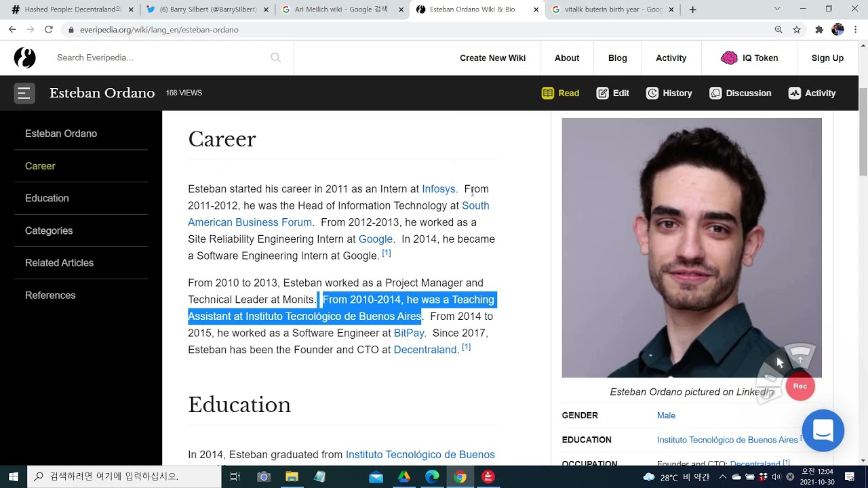Open Instituto Tecnológico de Buenos link under Education
Screen dimensions: 868x488
point(420,455)
